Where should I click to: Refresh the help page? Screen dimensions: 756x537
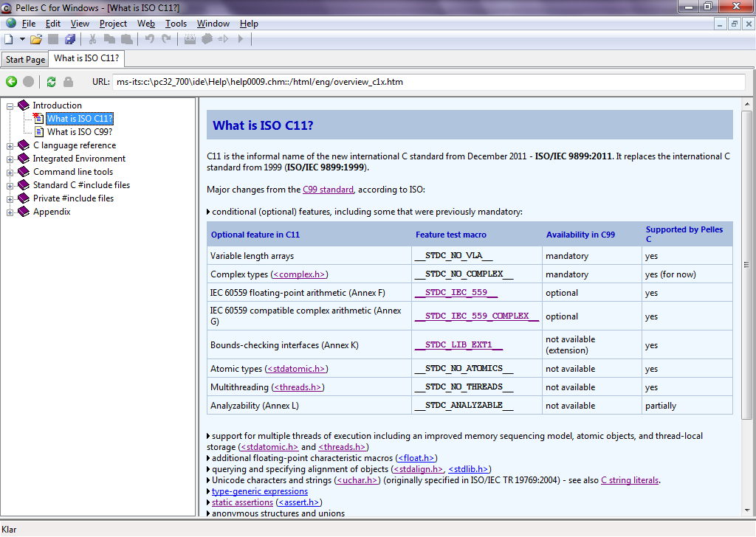[51, 82]
